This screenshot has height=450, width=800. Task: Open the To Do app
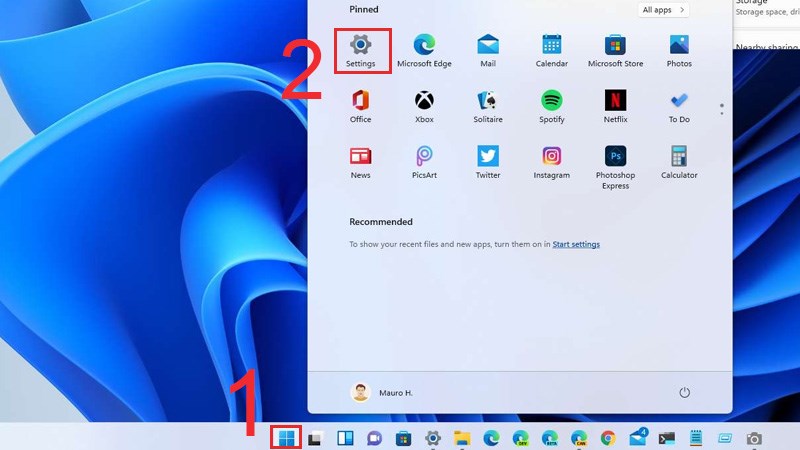(x=679, y=107)
